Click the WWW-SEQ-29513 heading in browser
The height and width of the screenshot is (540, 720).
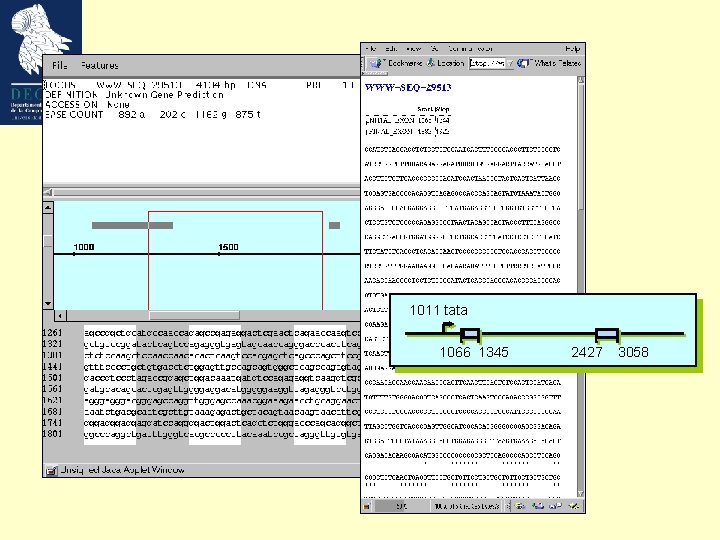(408, 87)
